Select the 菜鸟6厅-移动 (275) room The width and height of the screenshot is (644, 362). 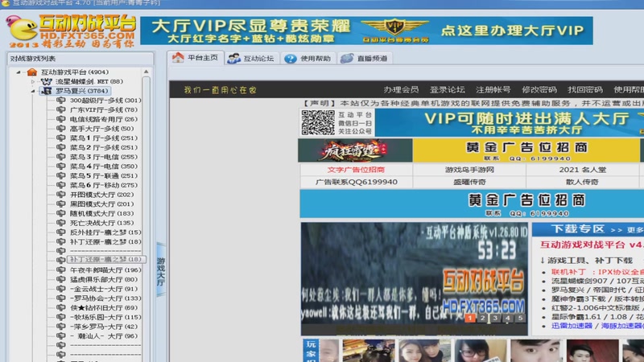[x=104, y=185]
